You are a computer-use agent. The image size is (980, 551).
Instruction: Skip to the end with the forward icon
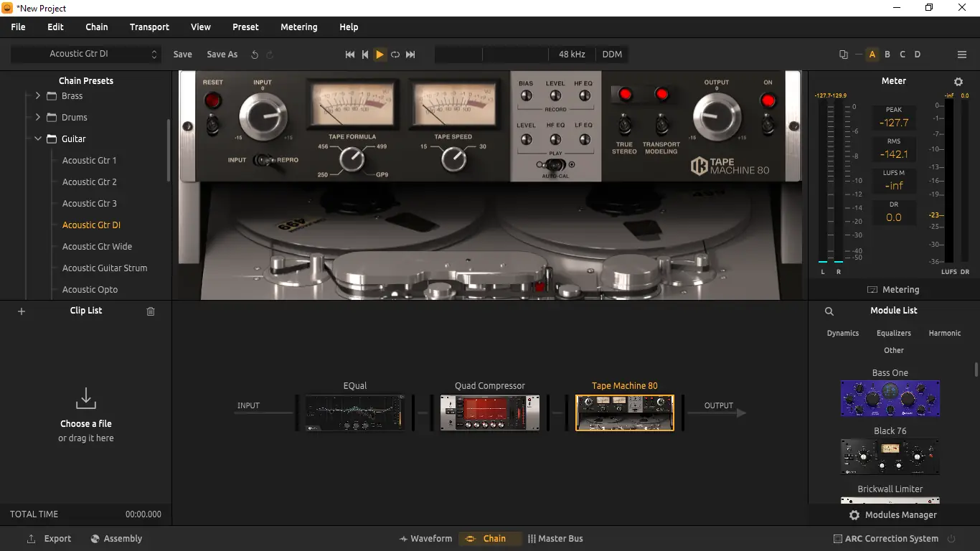tap(410, 55)
